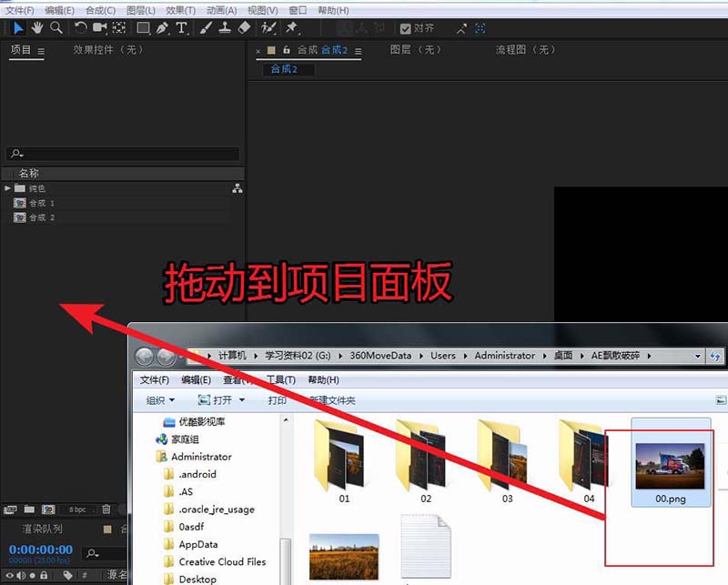Image resolution: width=728 pixels, height=585 pixels.
Task: Select the Rectangle shape tool
Action: click(x=143, y=28)
